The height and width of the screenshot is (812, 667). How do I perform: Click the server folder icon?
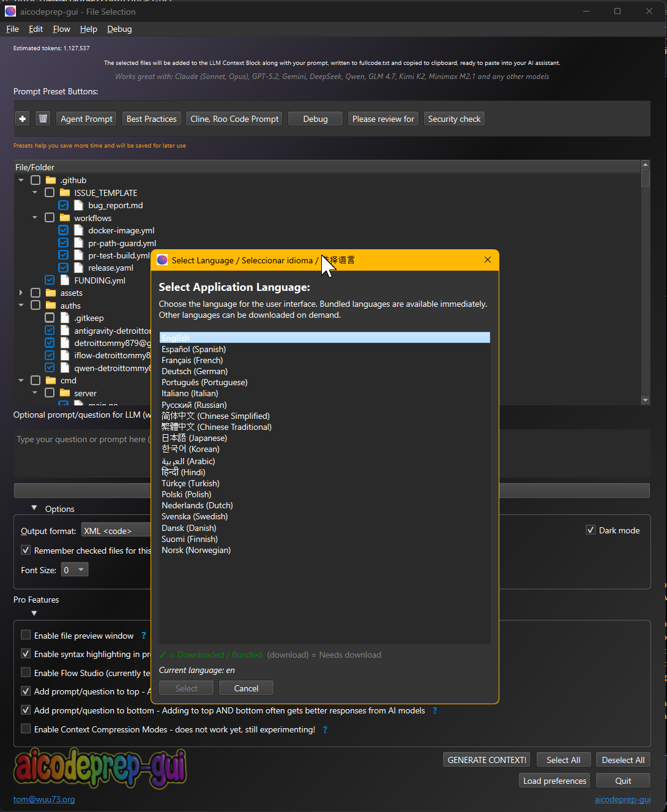click(65, 393)
